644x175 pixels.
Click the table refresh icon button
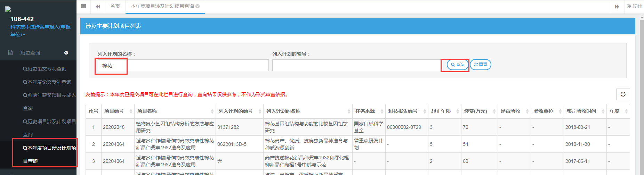[x=623, y=94]
